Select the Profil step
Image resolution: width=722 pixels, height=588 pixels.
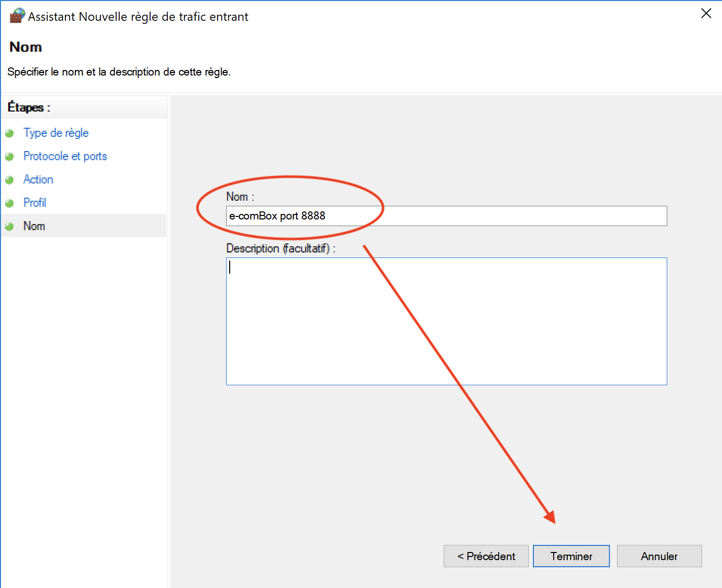[x=34, y=203]
